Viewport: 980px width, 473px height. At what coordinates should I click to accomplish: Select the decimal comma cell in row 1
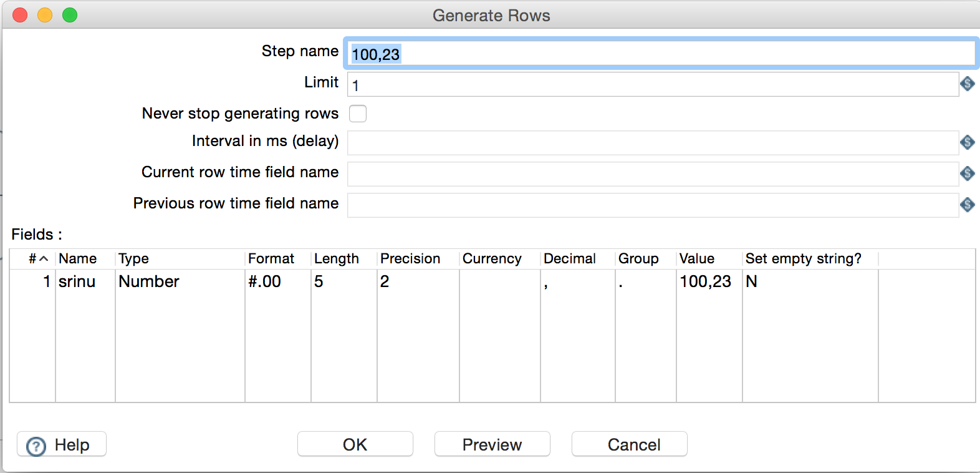578,282
